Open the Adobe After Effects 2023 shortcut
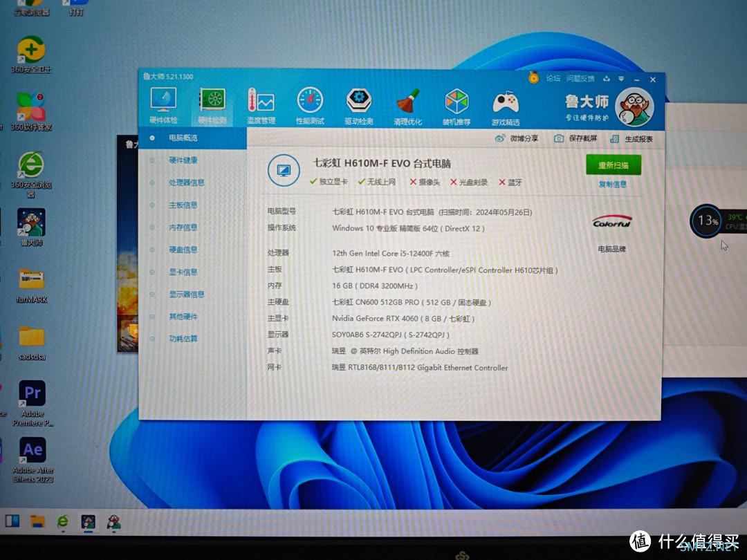Screen dimensions: 747x560 point(33,460)
